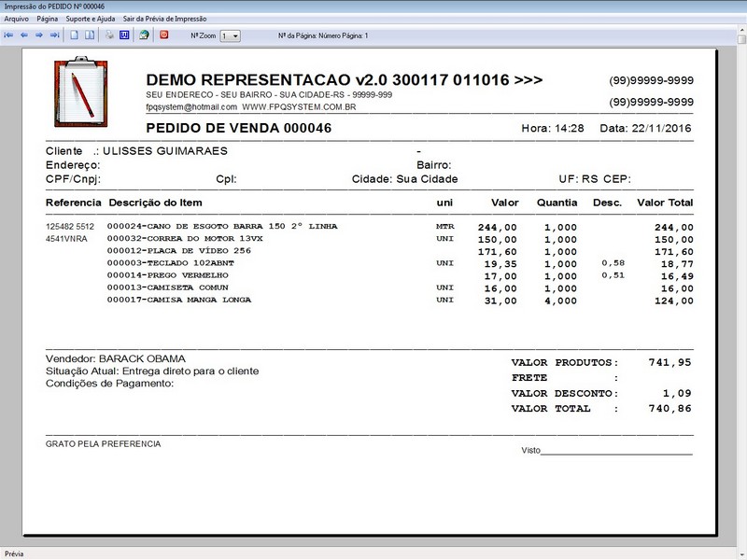This screenshot has width=747, height=560.
Task: Click row total 124,00
Action: coord(674,301)
